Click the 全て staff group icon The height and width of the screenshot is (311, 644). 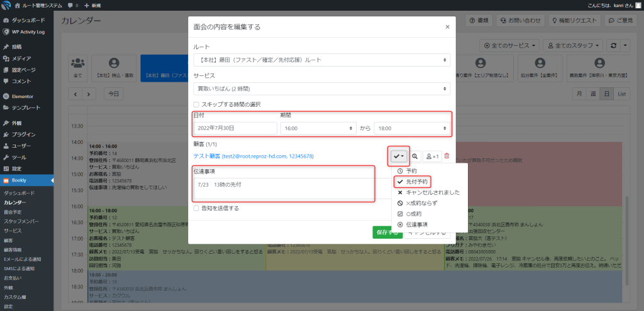[78, 67]
